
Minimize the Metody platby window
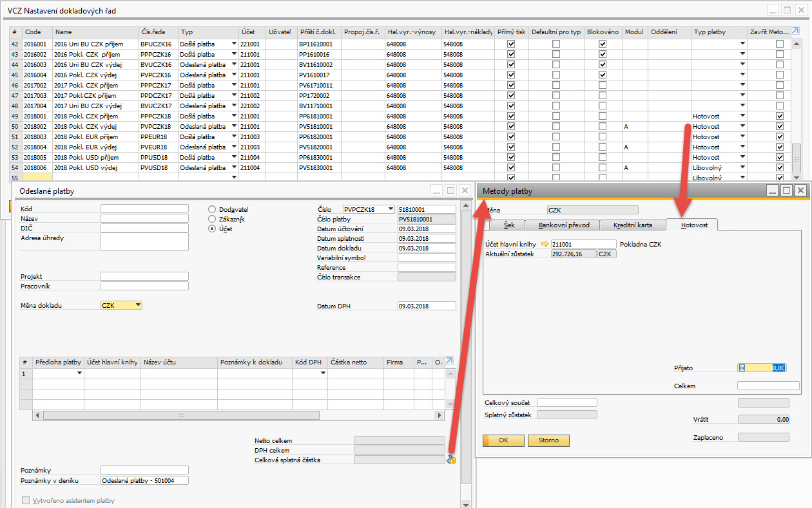tap(773, 190)
